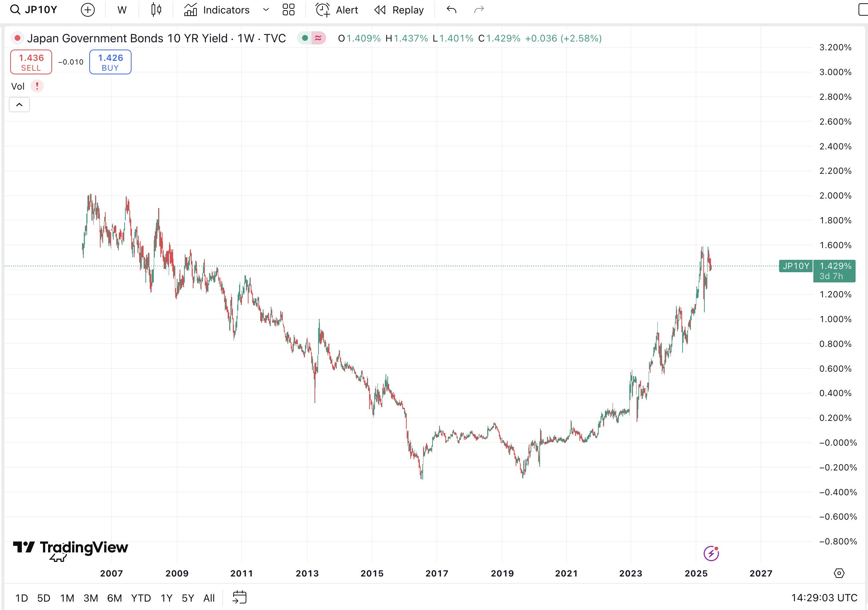This screenshot has width=868, height=610.
Task: Toggle the green market status dot
Action: coord(305,38)
